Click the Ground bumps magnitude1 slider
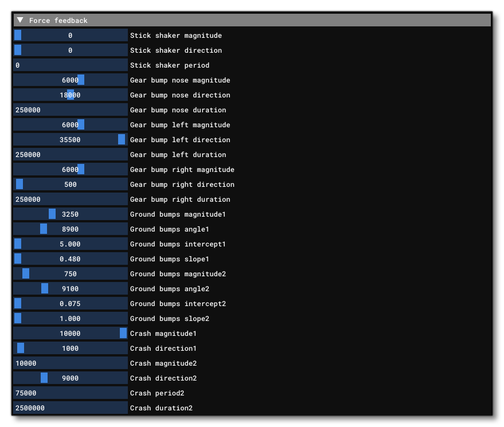Viewport: 504px width, 427px height. [71, 214]
